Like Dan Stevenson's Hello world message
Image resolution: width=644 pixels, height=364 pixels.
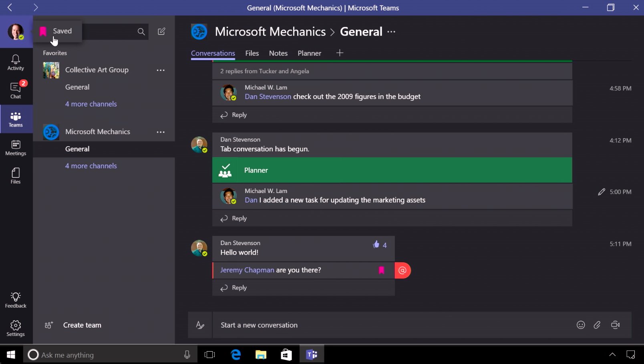click(376, 245)
